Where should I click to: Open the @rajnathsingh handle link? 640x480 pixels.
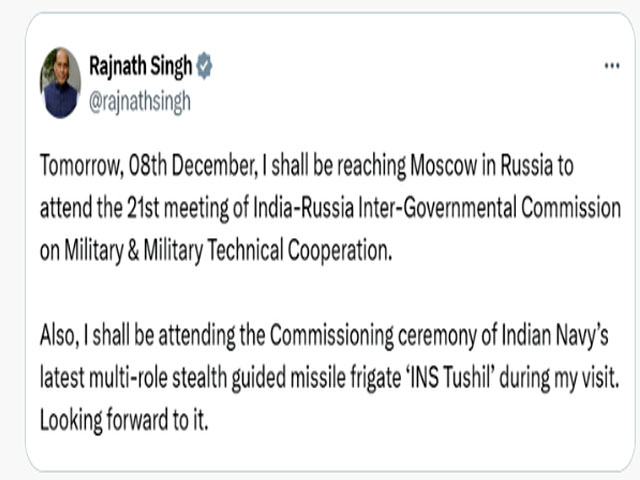[x=140, y=101]
